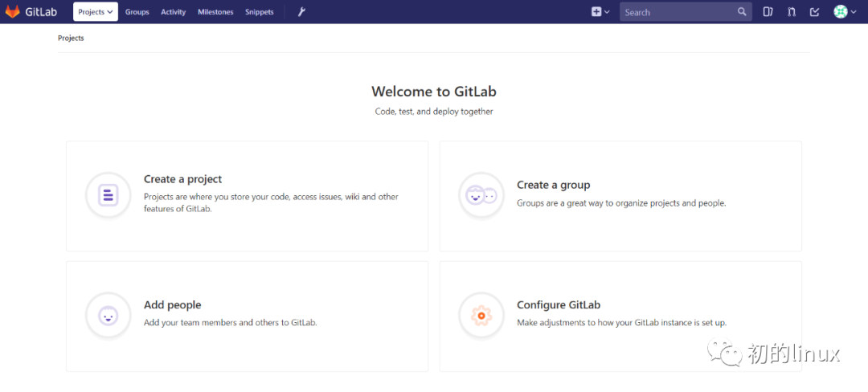The height and width of the screenshot is (392, 868).
Task: Click the Create a group faces icon
Action: (481, 195)
